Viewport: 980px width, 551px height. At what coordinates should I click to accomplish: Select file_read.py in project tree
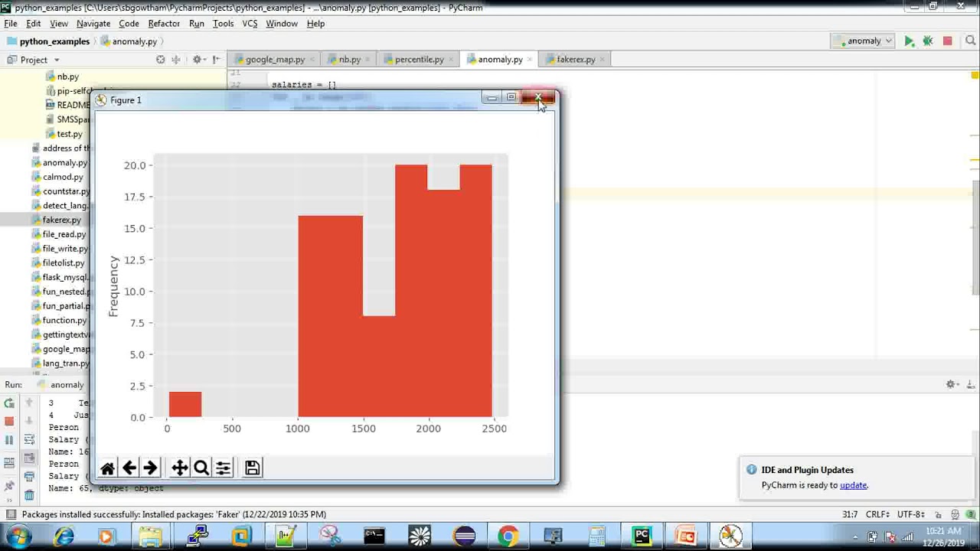[x=64, y=234]
